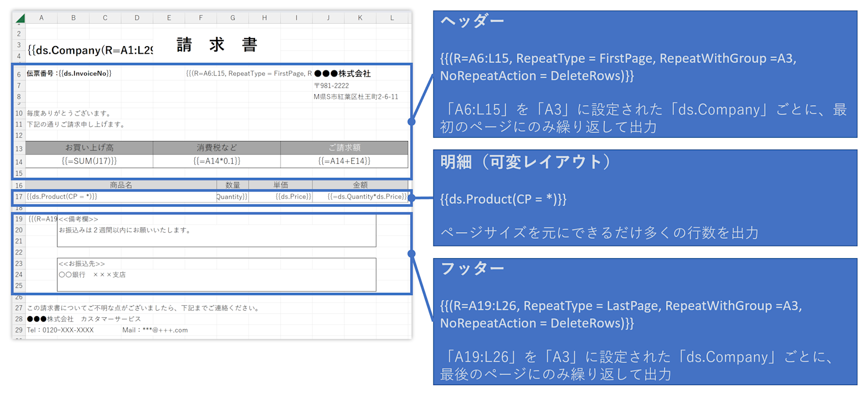Click the 数量 column heading cell
The image size is (868, 397).
[x=233, y=185]
